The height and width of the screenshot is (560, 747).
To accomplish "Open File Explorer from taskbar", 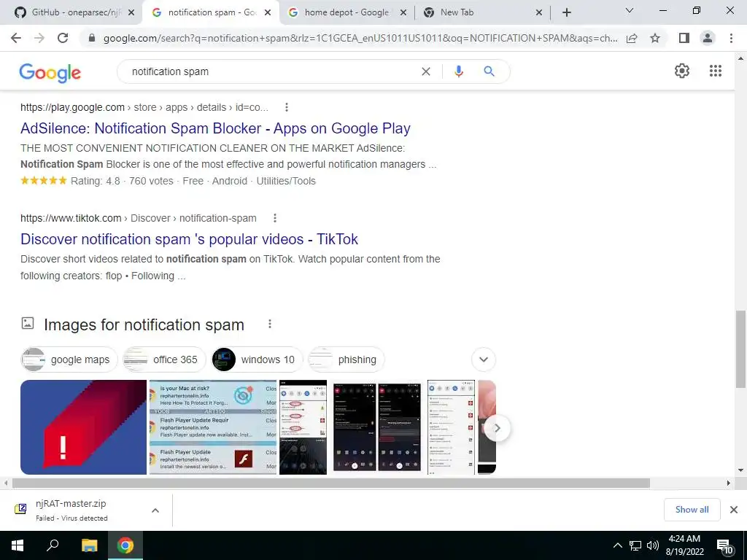I will pyautogui.click(x=89, y=545).
